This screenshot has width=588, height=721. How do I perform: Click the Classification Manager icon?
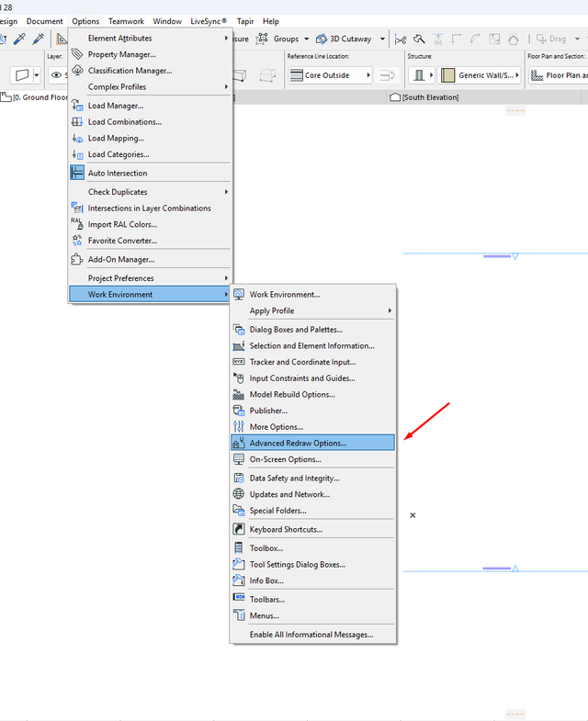click(77, 71)
